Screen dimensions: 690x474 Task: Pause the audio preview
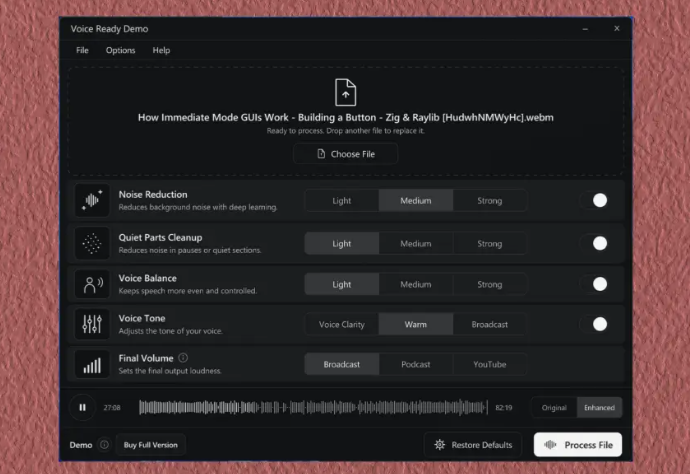(x=82, y=408)
